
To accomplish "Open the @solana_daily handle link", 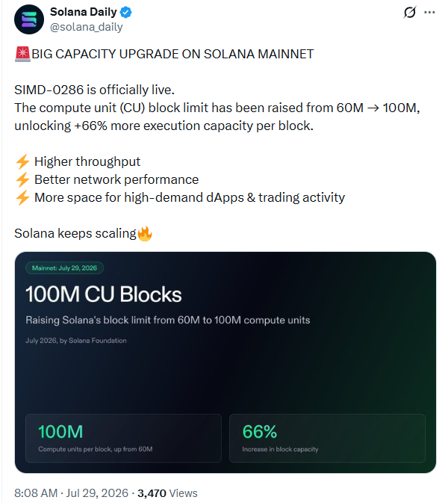I will (86, 27).
